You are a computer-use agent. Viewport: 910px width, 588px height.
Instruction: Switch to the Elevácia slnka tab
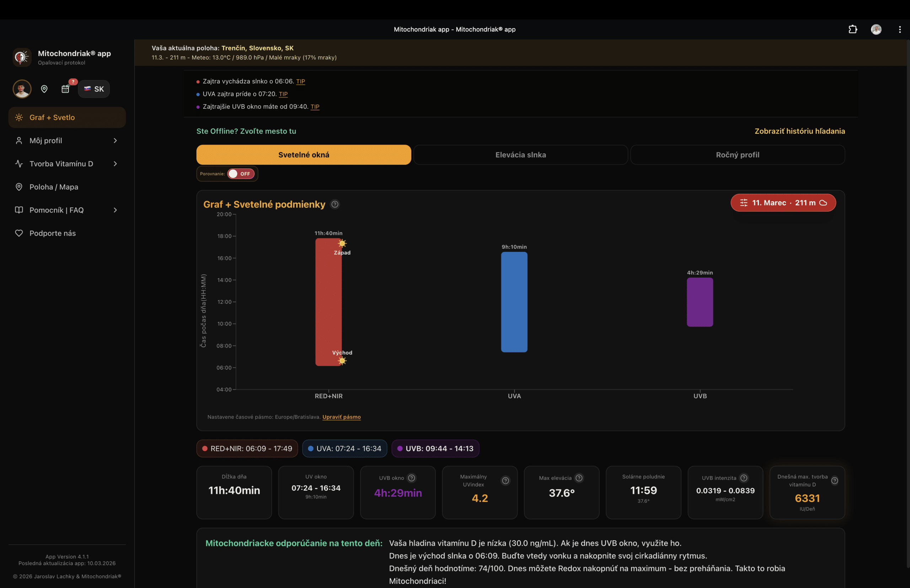520,155
